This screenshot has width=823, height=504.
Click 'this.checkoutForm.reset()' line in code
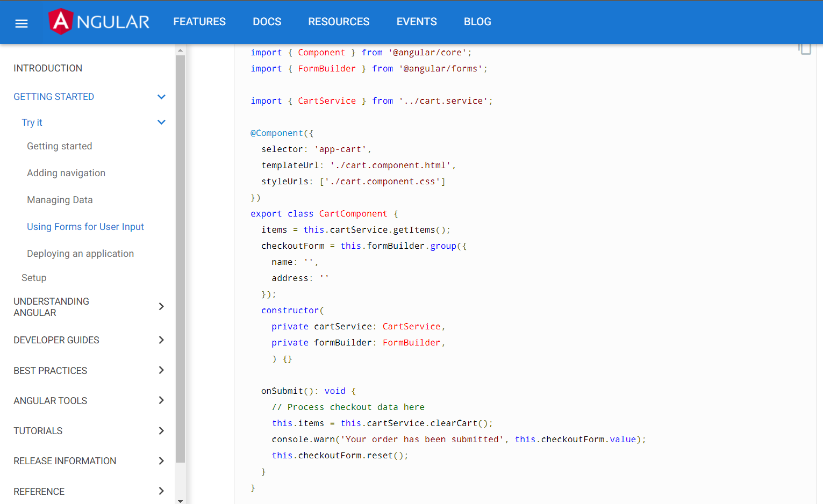pyautogui.click(x=340, y=456)
